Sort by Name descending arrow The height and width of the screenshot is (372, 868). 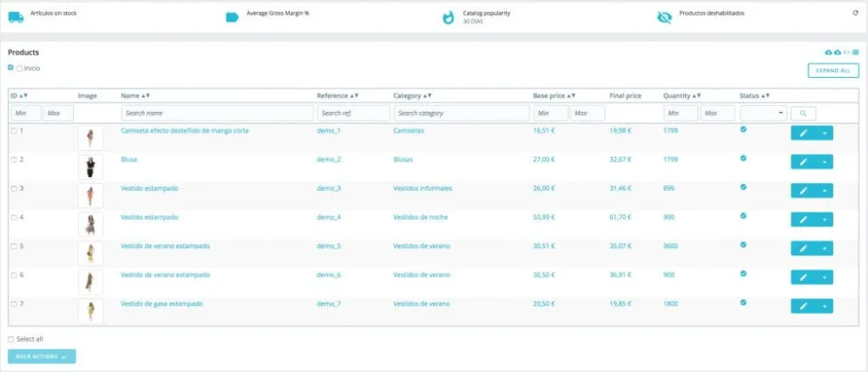(x=148, y=96)
